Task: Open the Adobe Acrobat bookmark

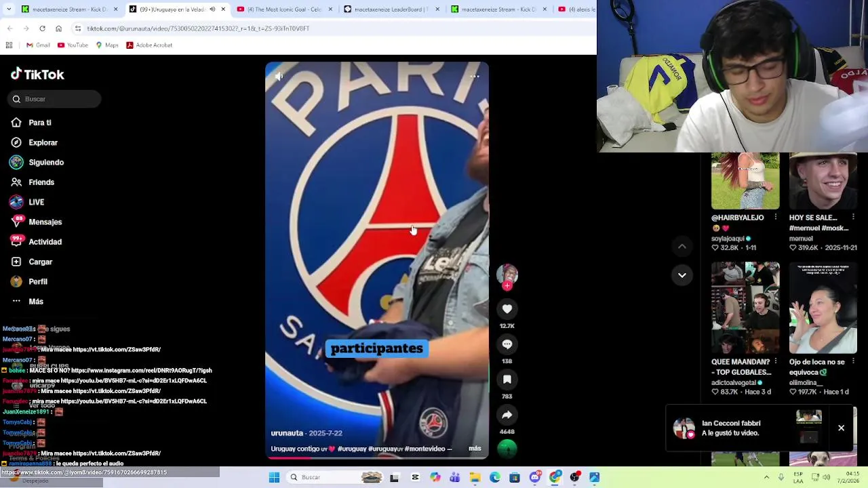Action: (x=149, y=45)
